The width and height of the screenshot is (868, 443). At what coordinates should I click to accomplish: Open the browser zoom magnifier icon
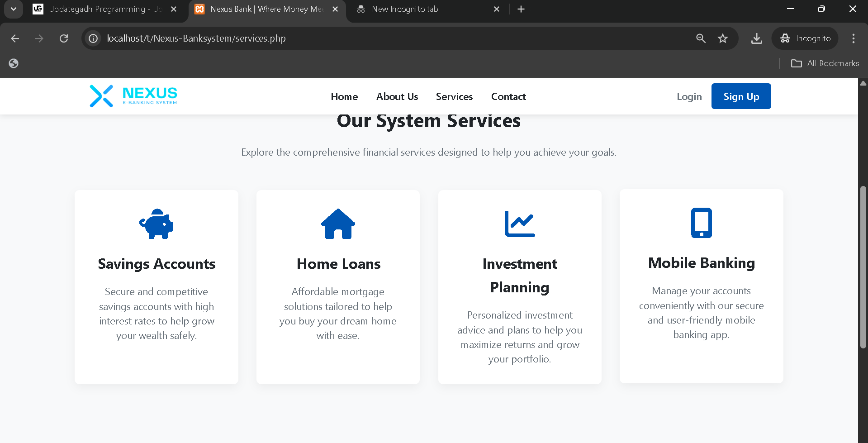click(701, 38)
